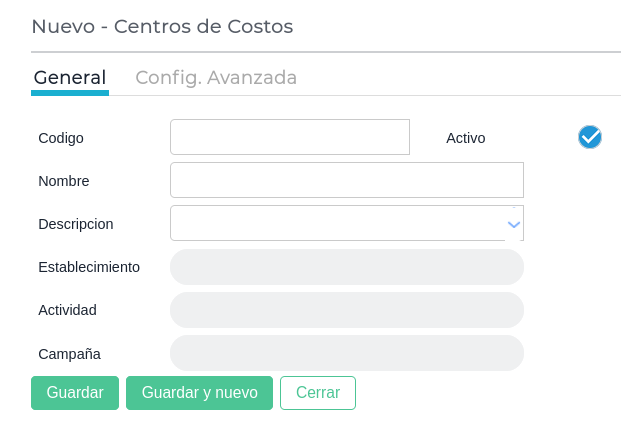
Task: Switch to the General tab
Action: pos(70,78)
